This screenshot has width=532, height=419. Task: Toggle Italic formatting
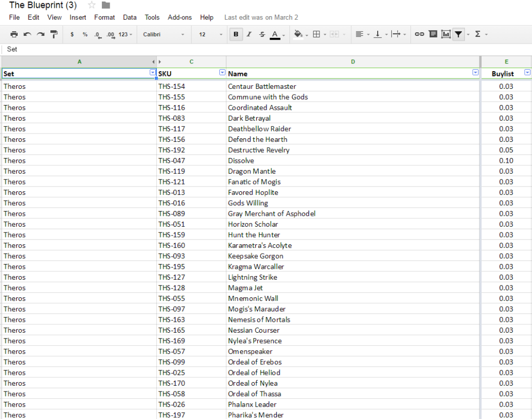point(249,34)
